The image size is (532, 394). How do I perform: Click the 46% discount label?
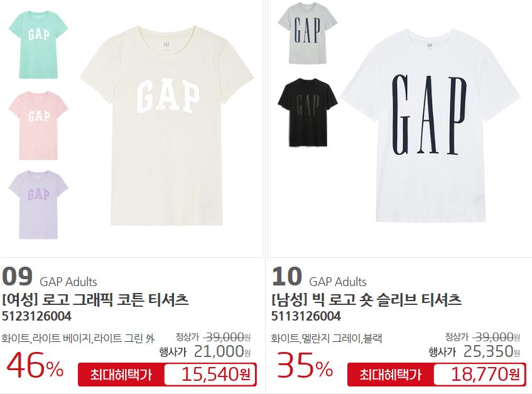(x=35, y=366)
